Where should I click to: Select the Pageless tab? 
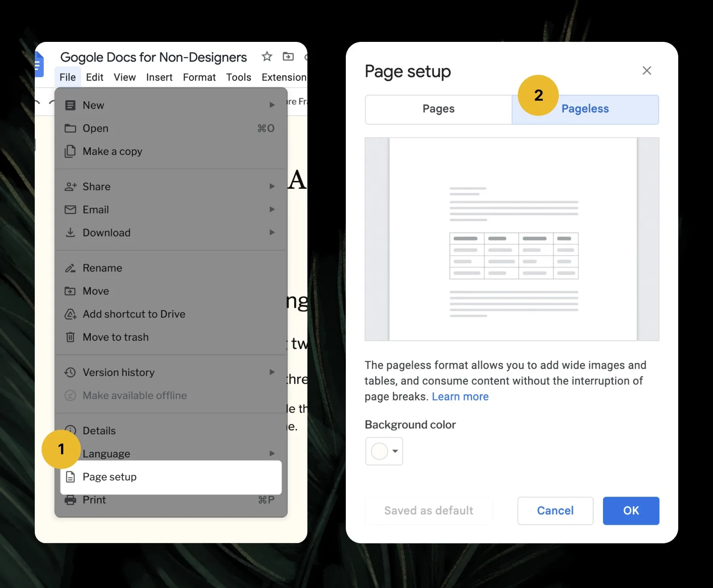coord(585,109)
